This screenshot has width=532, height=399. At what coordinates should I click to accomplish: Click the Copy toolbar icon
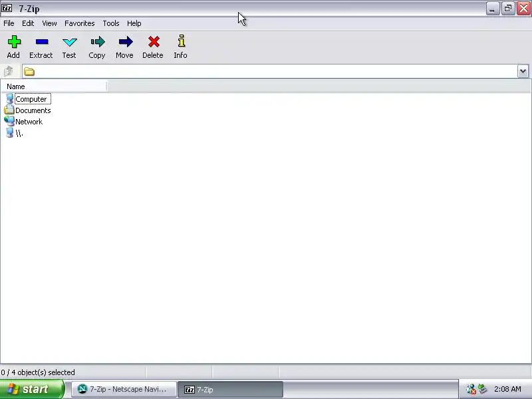click(97, 42)
